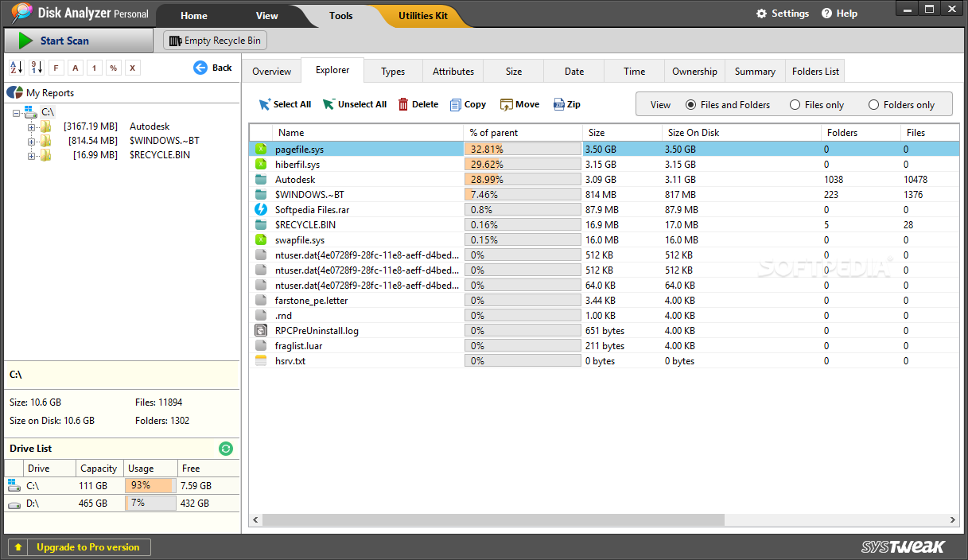The height and width of the screenshot is (560, 968).
Task: Select the Folders only view option
Action: point(873,105)
